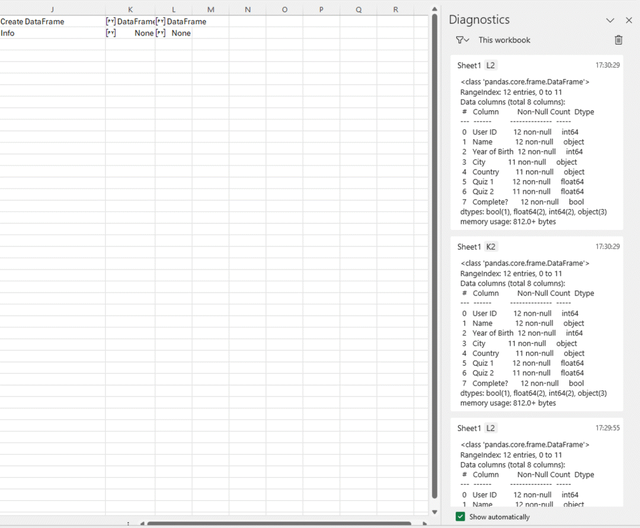Click the horizontal scrollbar thumb
This screenshot has width=640, height=528.
[279, 523]
